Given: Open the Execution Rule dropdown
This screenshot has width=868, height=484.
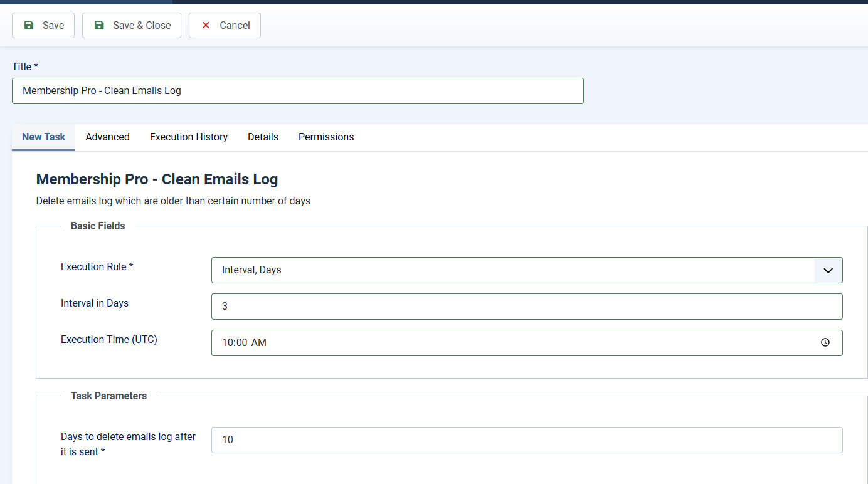Looking at the screenshot, I should [527, 270].
